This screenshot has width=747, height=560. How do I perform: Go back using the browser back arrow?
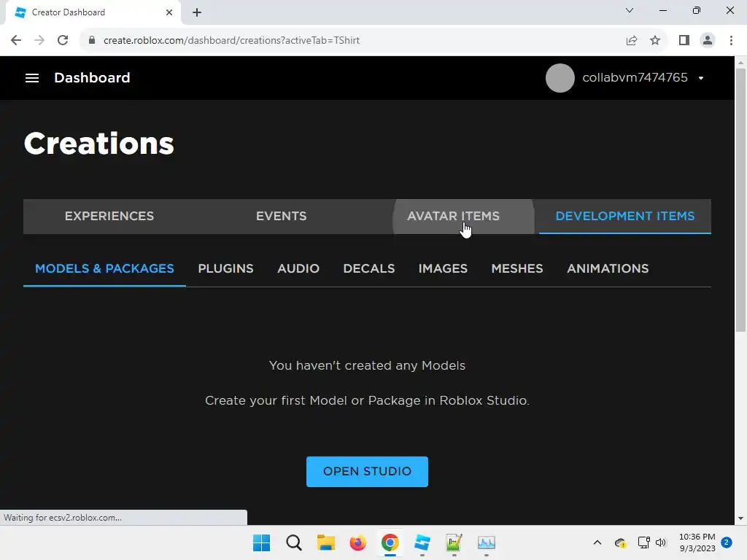point(16,41)
